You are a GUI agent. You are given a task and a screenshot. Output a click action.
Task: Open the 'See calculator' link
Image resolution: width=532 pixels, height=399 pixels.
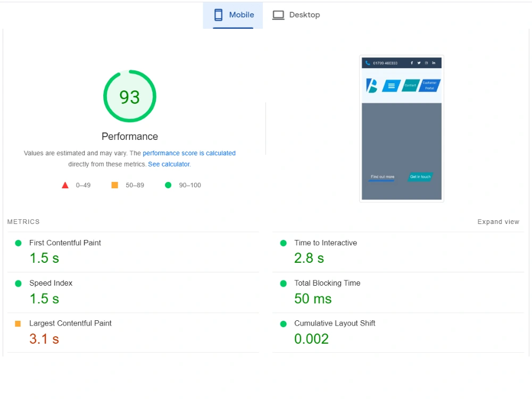click(x=169, y=164)
